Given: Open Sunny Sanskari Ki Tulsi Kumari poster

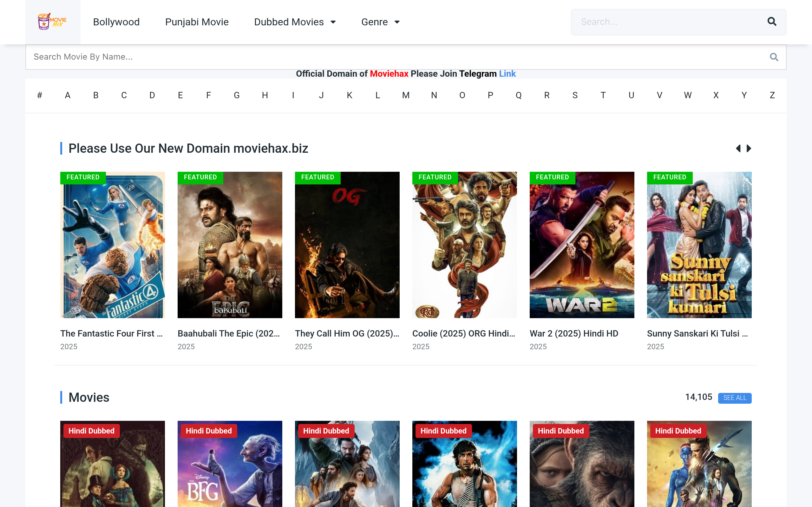Looking at the screenshot, I should click(x=699, y=245).
